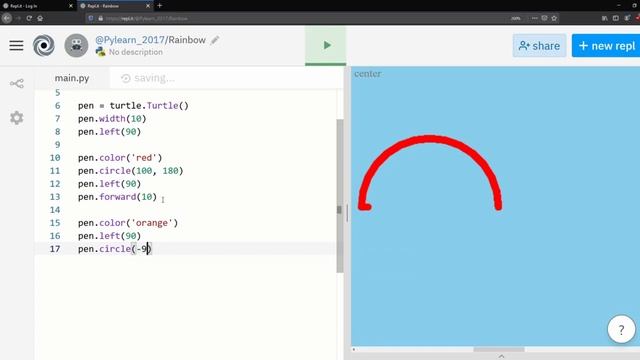This screenshot has width=640, height=360.
Task: Open settings gear in sidebar
Action: (x=17, y=118)
